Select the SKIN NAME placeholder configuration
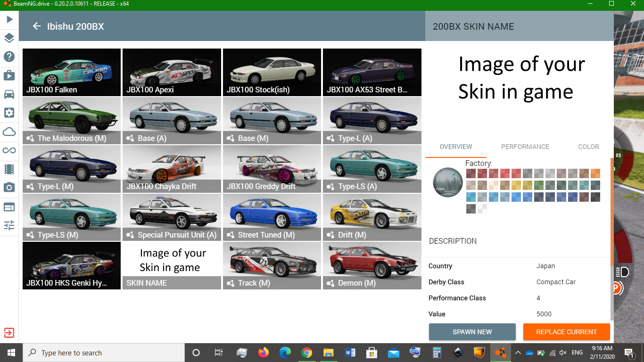 [x=172, y=265]
